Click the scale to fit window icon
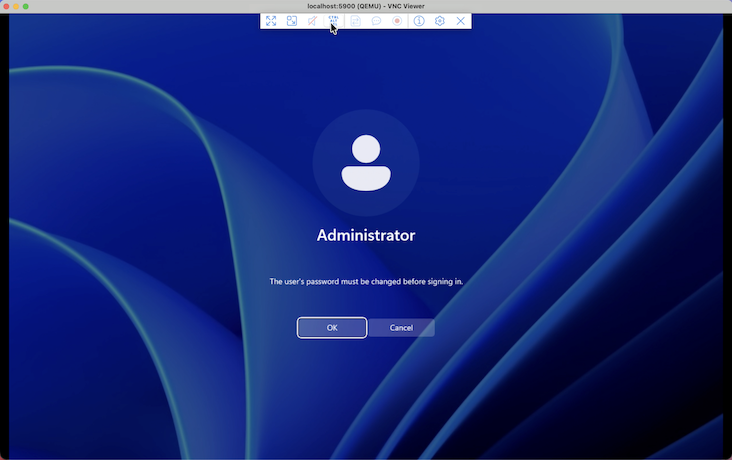 pyautogui.click(x=292, y=21)
